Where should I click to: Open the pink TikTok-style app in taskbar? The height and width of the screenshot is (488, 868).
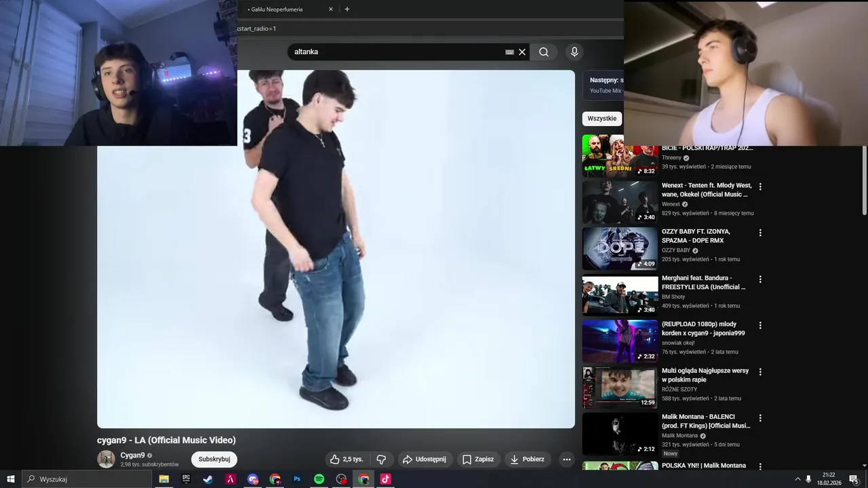(x=385, y=479)
